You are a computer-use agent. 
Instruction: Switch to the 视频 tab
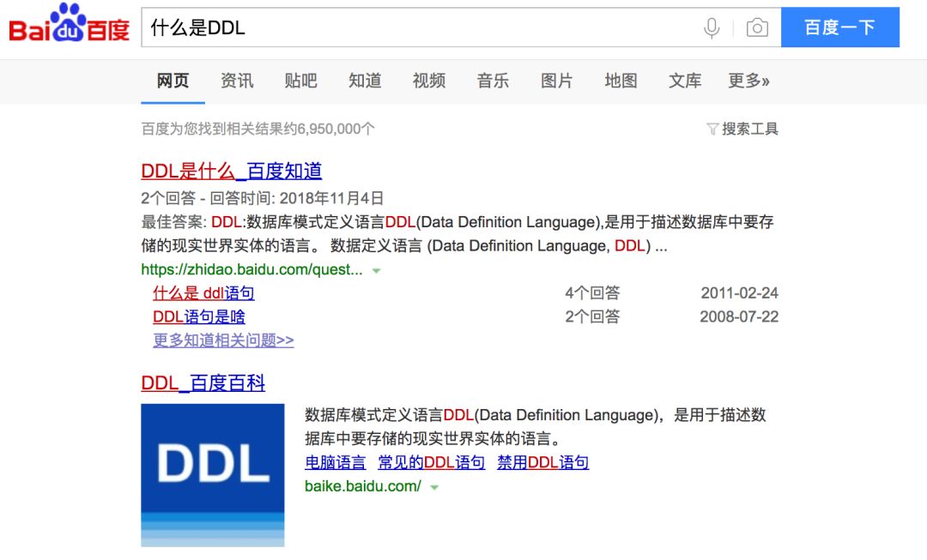[428, 81]
